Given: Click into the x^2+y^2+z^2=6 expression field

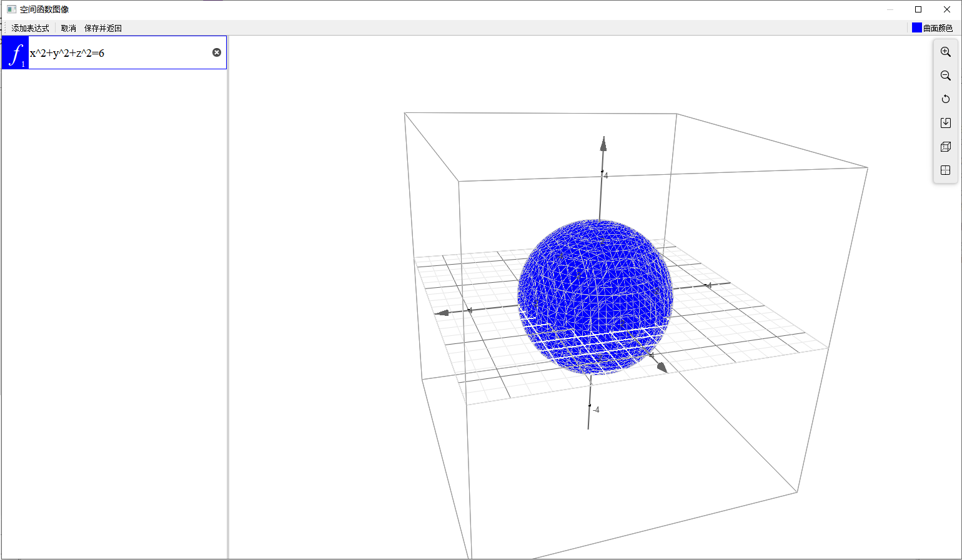Looking at the screenshot, I should tap(119, 53).
